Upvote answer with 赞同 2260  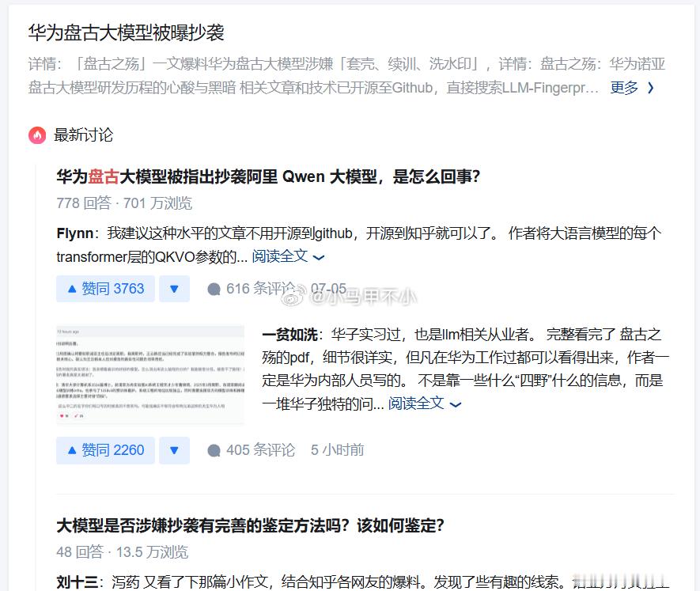[105, 450]
